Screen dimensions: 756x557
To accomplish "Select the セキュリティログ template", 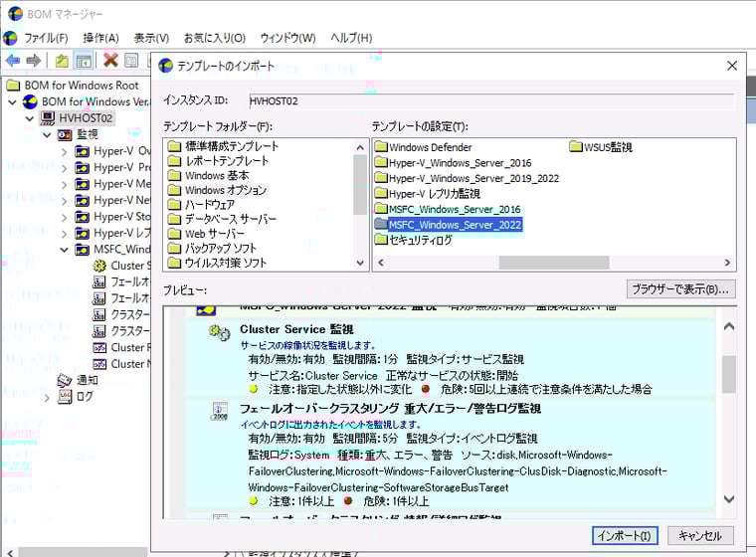I will [x=414, y=240].
